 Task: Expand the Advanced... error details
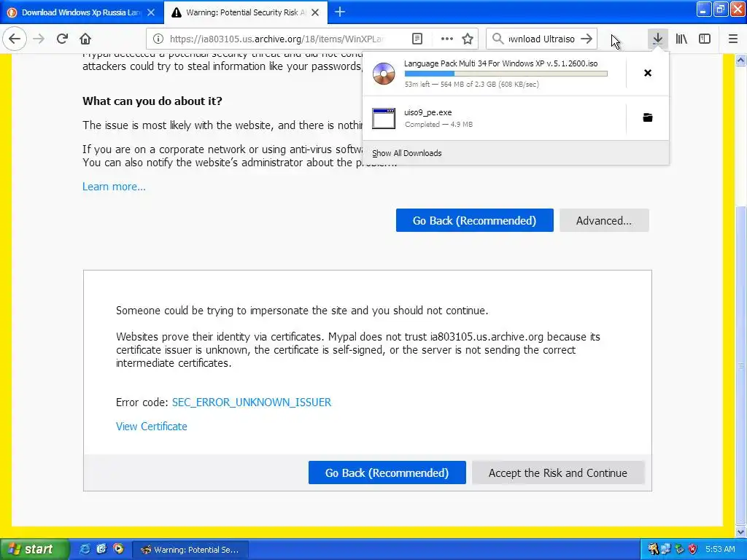click(603, 220)
